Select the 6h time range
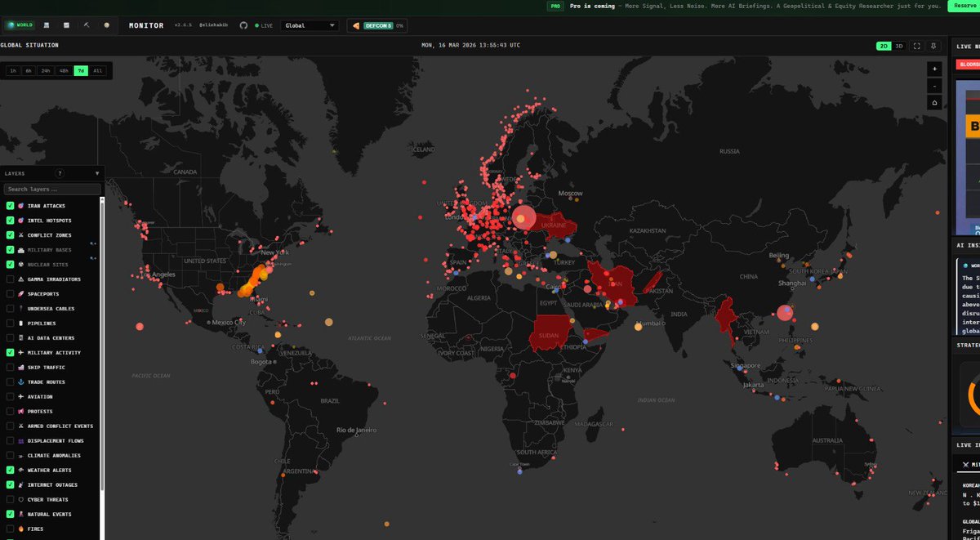Viewport: 980px width, 540px height. 29,71
